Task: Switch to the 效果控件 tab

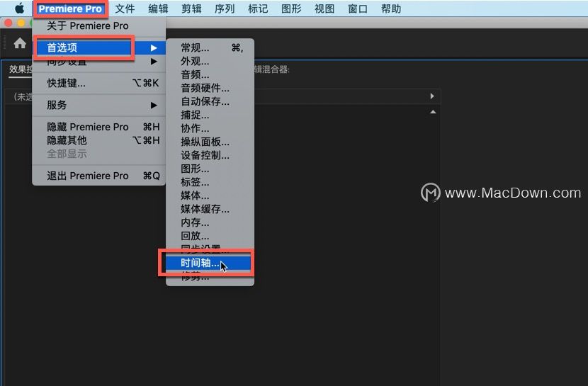Action: click(x=21, y=69)
